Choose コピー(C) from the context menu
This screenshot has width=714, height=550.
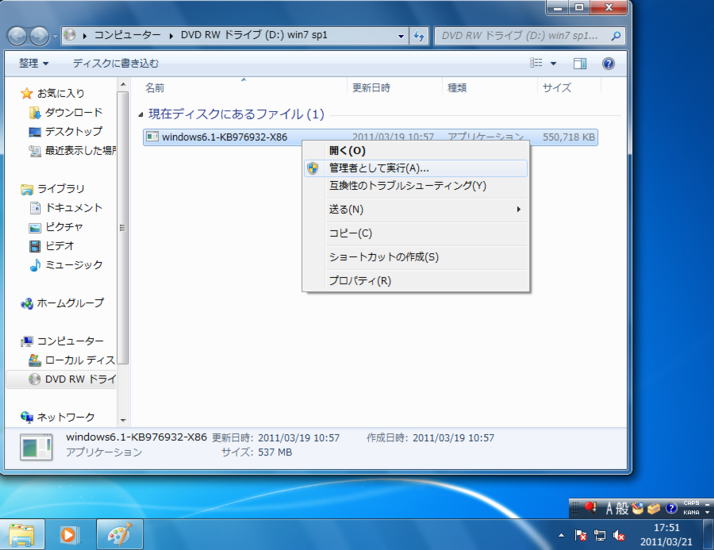(416, 233)
